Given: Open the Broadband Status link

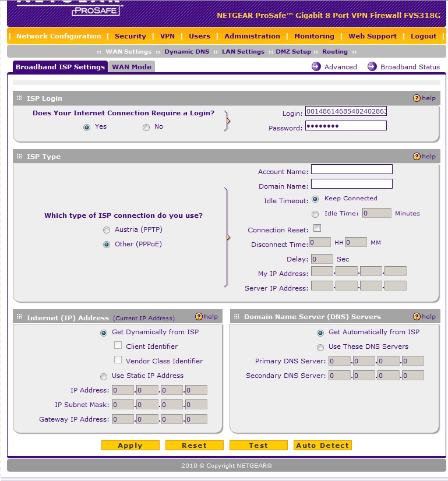Looking at the screenshot, I should click(410, 67).
